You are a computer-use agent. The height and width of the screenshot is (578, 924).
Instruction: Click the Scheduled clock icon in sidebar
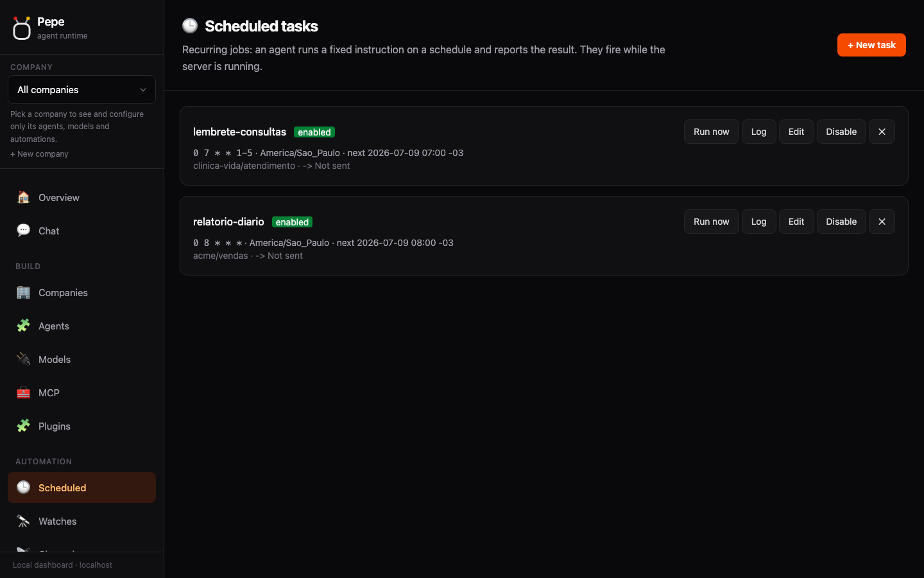[24, 487]
